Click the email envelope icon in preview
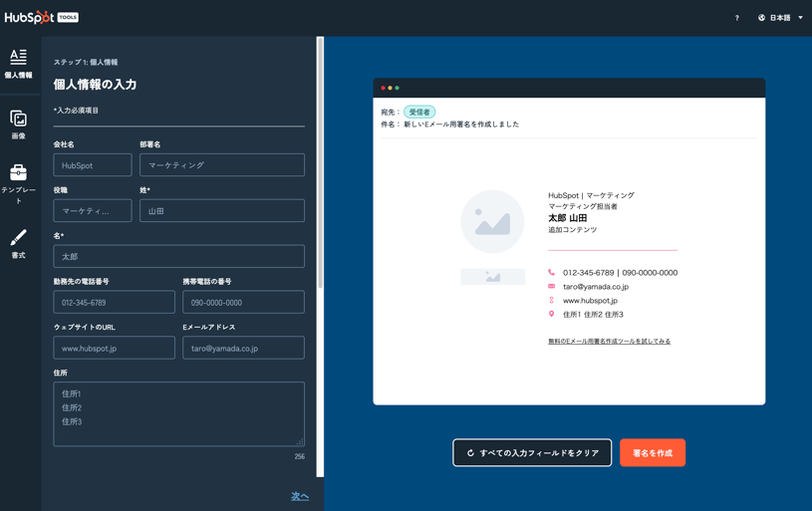812x511 pixels. pyautogui.click(x=552, y=286)
